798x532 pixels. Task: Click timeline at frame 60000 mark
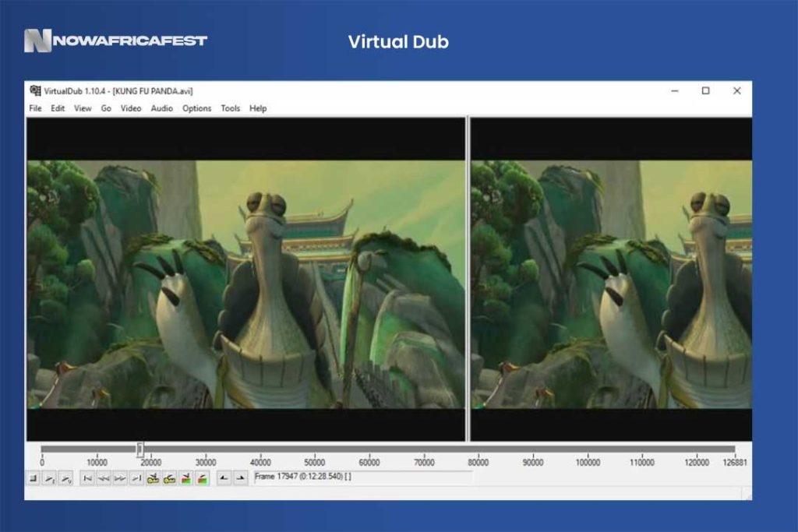369,449
